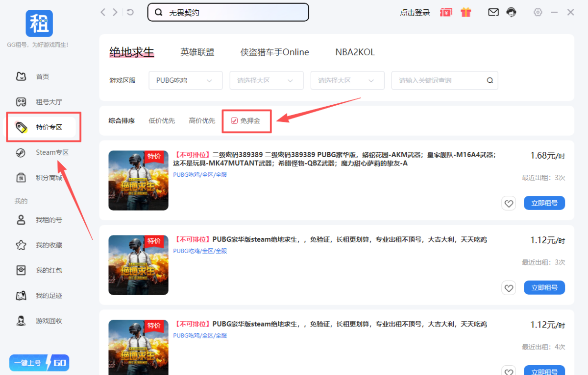This screenshot has width=588, height=375.
Task: Favorite the second listing, last rented 3次
Action: (x=509, y=288)
